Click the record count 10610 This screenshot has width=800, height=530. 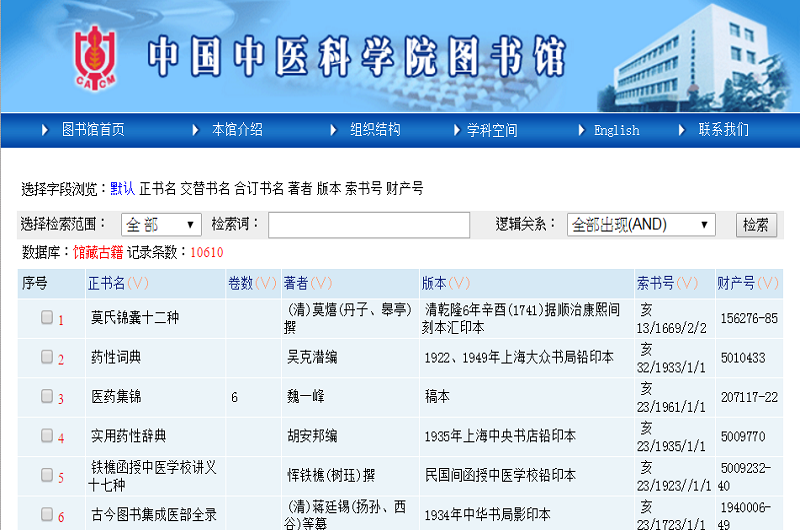[x=207, y=253]
